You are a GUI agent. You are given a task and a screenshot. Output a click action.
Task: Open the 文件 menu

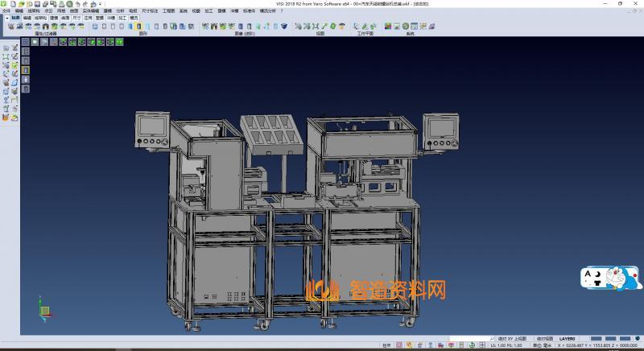click(x=6, y=10)
